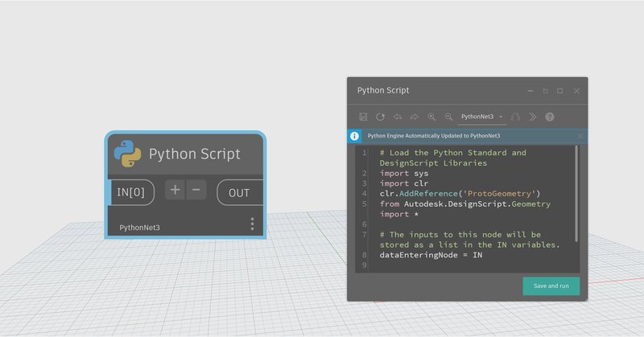Viewport: 644px width, 337px height.
Task: Click the Save and run button
Action: click(551, 286)
